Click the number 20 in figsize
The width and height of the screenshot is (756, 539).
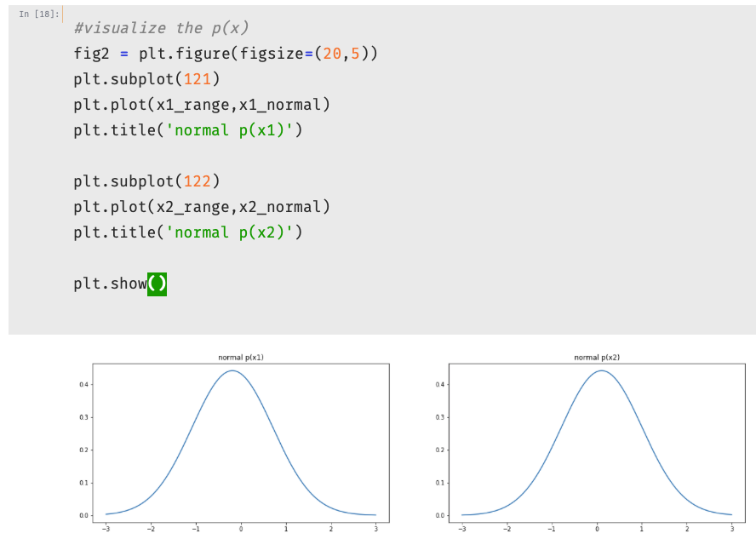point(332,53)
